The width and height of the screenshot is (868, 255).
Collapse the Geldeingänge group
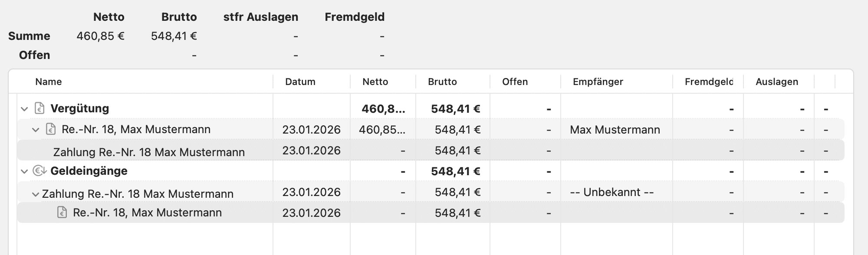24,171
